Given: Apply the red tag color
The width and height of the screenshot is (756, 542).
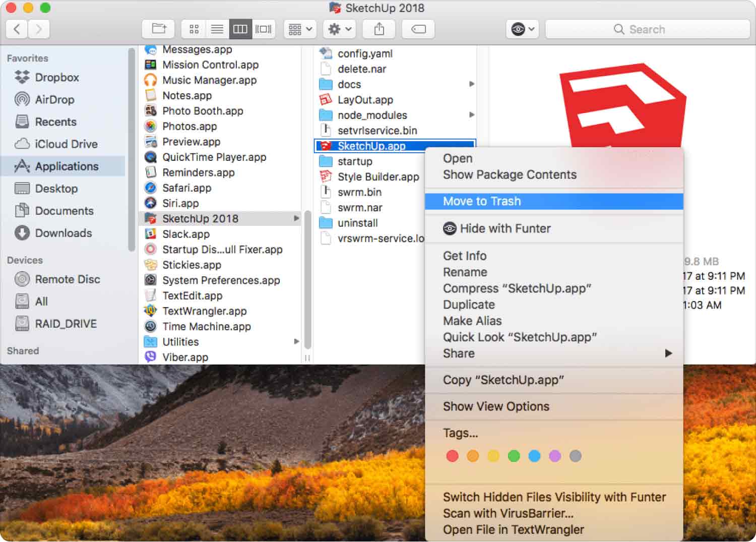Looking at the screenshot, I should (452, 456).
